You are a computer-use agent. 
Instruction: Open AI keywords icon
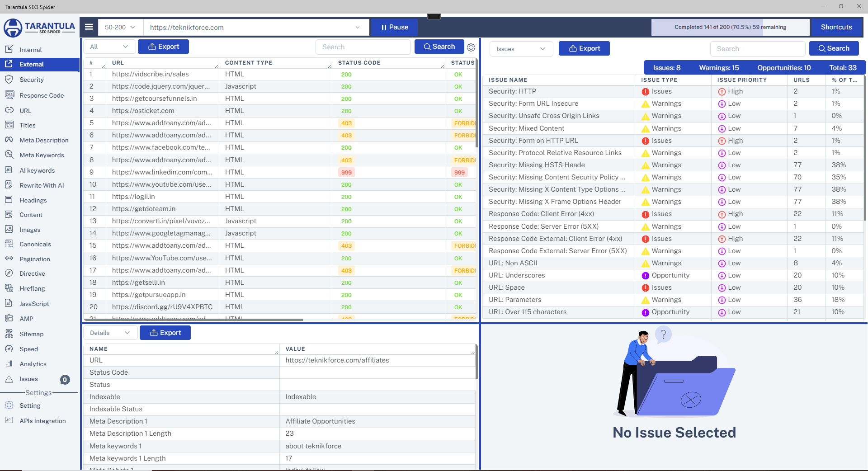coord(9,170)
